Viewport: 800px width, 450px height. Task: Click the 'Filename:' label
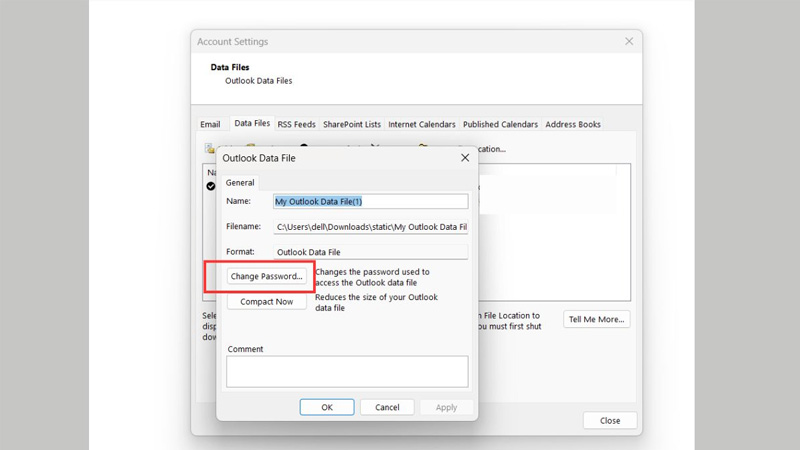coord(243,226)
